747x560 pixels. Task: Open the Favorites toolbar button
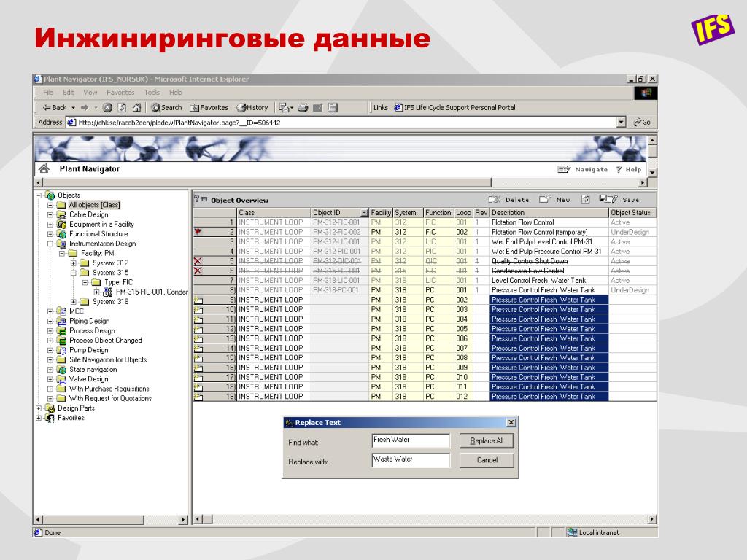(x=209, y=108)
